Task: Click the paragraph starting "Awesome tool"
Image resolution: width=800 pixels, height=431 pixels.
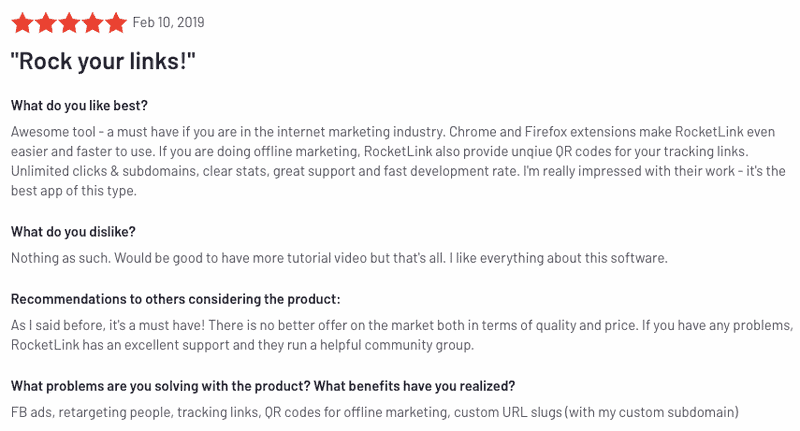Action: pos(398,161)
